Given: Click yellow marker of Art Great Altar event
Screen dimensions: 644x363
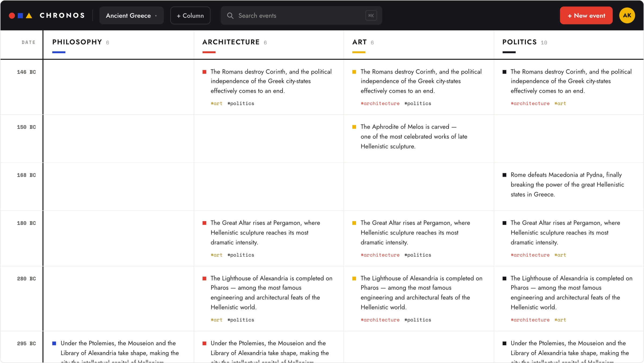Looking at the screenshot, I should point(354,223).
